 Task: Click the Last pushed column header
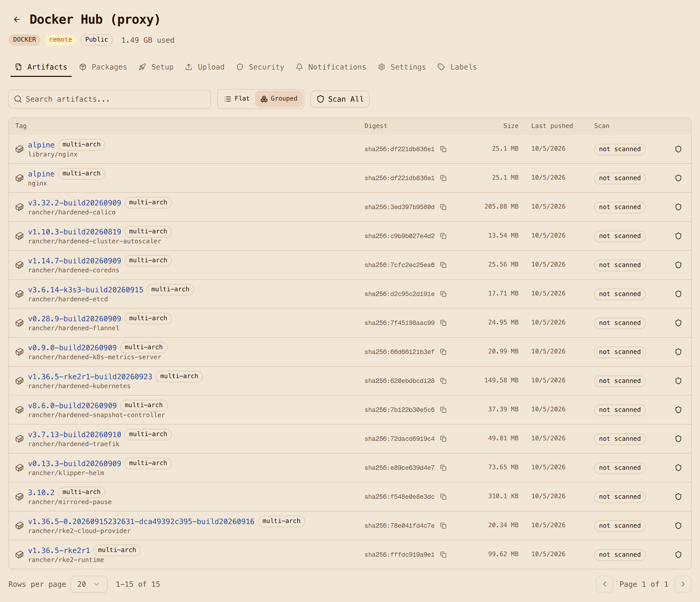pos(552,126)
